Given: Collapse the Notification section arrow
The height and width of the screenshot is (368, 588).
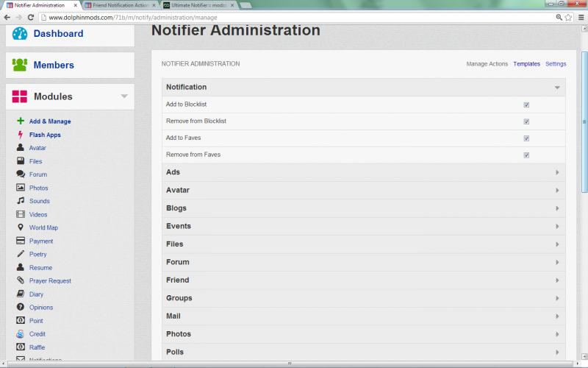Looking at the screenshot, I should [x=557, y=88].
